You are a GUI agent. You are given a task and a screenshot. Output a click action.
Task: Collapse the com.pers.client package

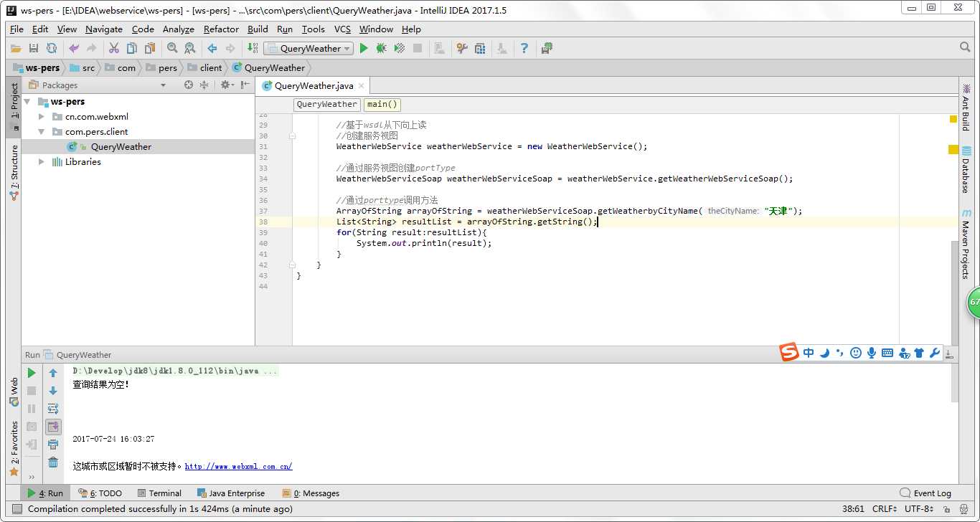point(42,132)
